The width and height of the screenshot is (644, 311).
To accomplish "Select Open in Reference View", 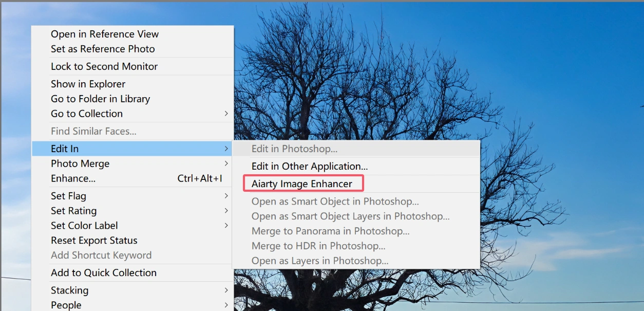I will coord(132,34).
